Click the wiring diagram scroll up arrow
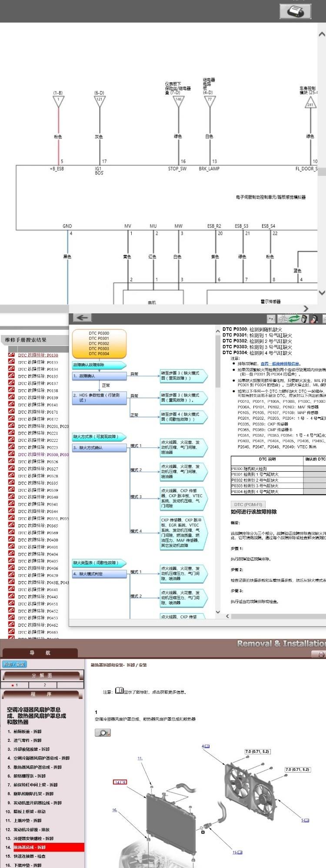This screenshot has height=868, width=326. [322, 34]
